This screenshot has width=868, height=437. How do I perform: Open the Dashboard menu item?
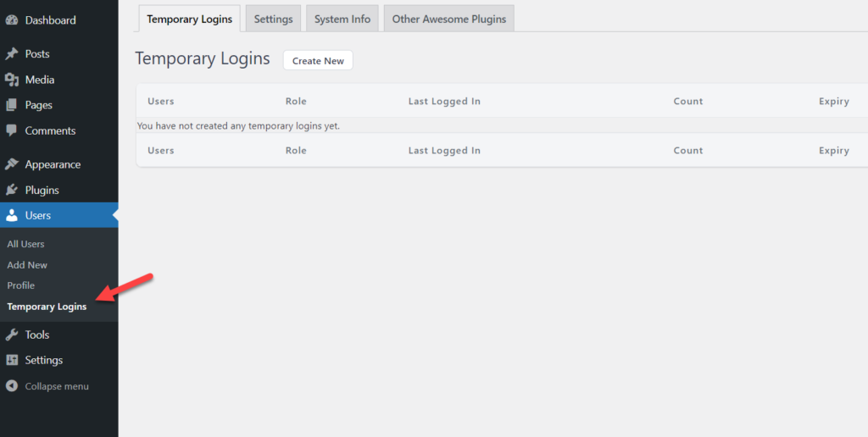tap(50, 20)
